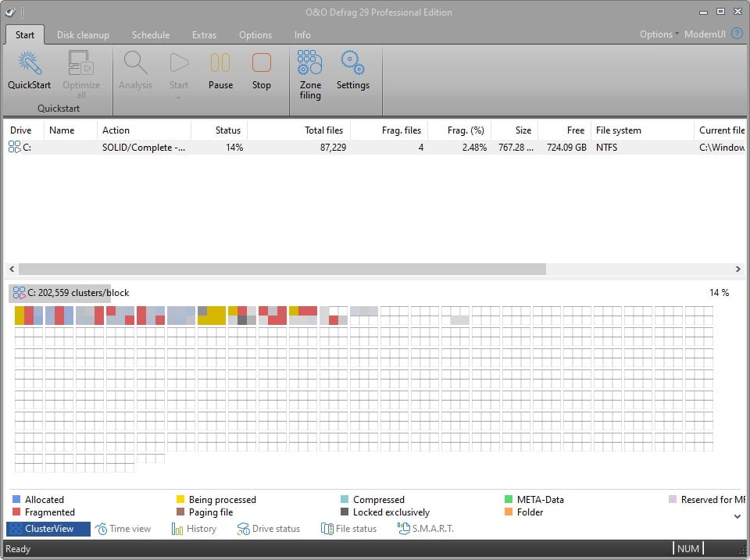
Task: Open the Defrag Settings
Action: pyautogui.click(x=353, y=69)
